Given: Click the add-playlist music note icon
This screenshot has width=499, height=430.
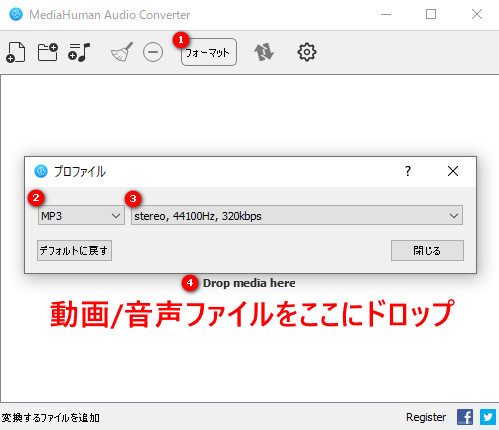Looking at the screenshot, I should click(x=79, y=52).
